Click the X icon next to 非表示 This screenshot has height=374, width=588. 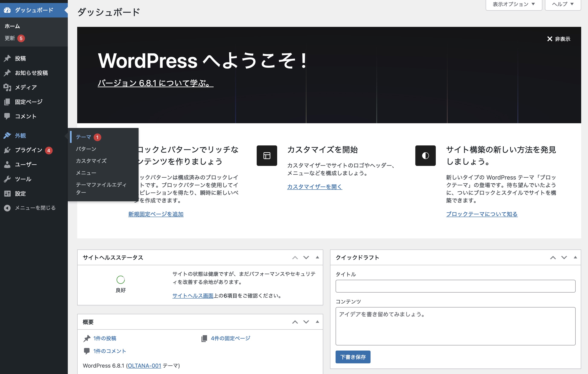[x=550, y=39]
